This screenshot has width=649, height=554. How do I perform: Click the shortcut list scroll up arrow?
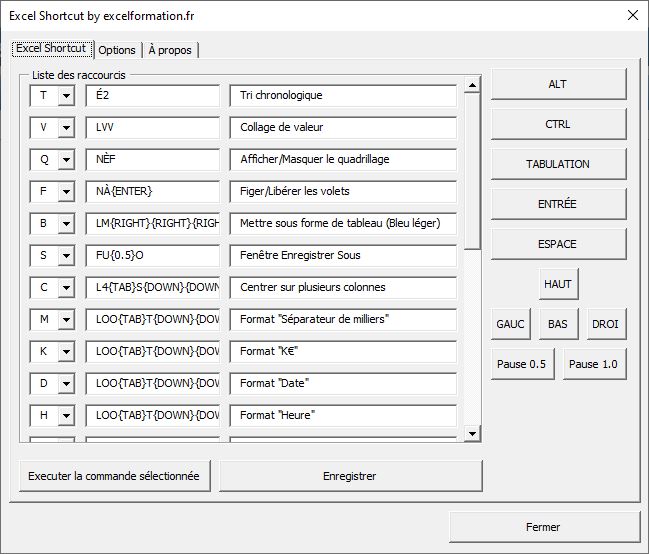pos(472,85)
